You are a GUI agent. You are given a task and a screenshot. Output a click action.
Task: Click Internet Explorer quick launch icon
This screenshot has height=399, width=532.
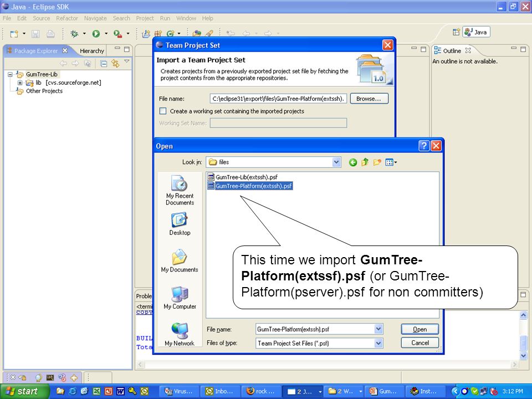(72, 391)
